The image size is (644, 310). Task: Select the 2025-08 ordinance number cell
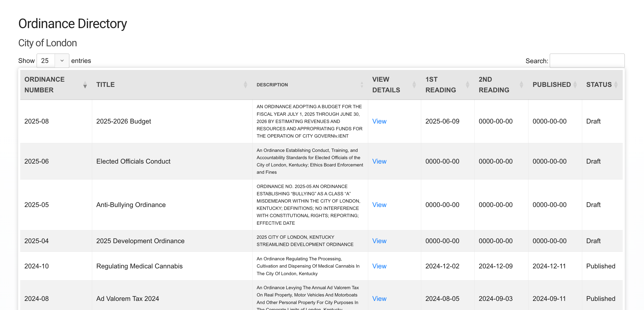point(37,121)
